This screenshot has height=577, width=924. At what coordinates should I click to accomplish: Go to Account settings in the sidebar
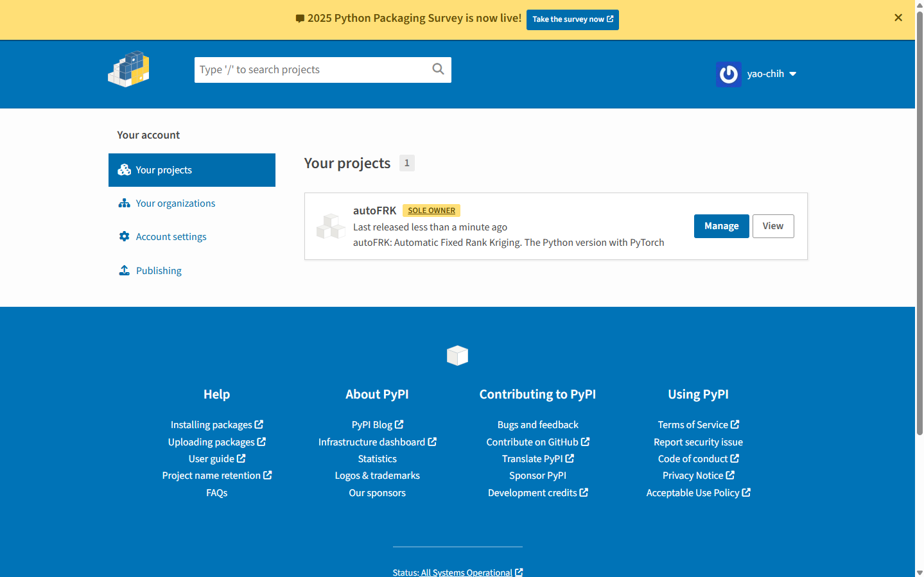tap(192, 237)
